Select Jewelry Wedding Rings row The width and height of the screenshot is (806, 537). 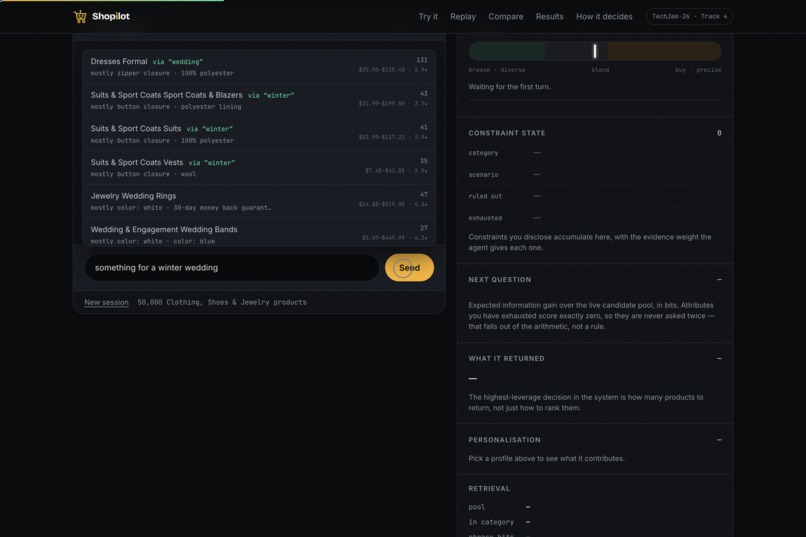point(259,201)
